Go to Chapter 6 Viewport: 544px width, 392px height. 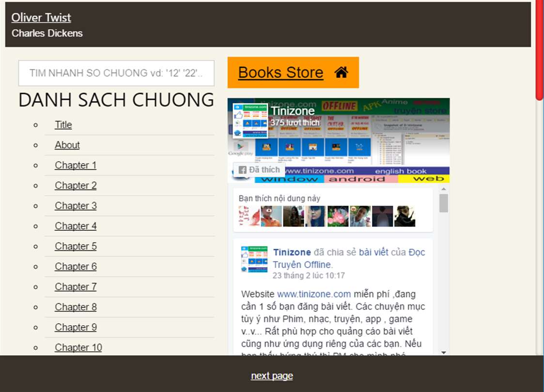(x=76, y=267)
